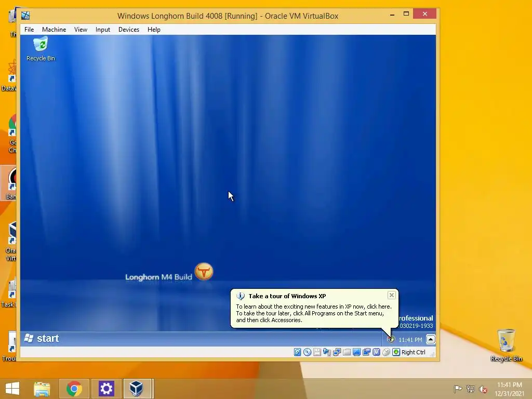Click the VirtualBox window title icon

[x=25, y=16]
